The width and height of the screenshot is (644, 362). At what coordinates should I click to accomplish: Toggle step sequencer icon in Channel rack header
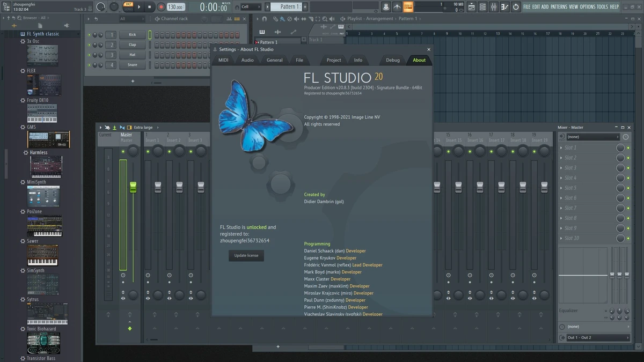(237, 19)
